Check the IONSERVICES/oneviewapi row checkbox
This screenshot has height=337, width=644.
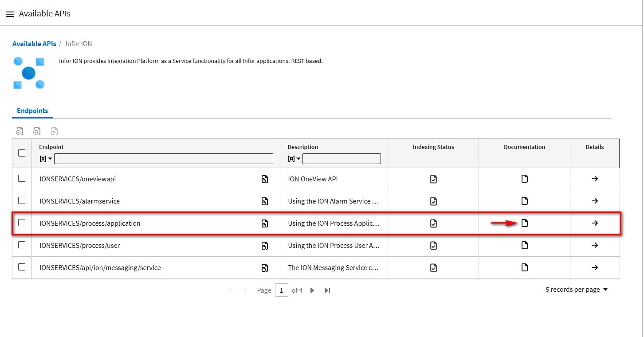(22, 178)
